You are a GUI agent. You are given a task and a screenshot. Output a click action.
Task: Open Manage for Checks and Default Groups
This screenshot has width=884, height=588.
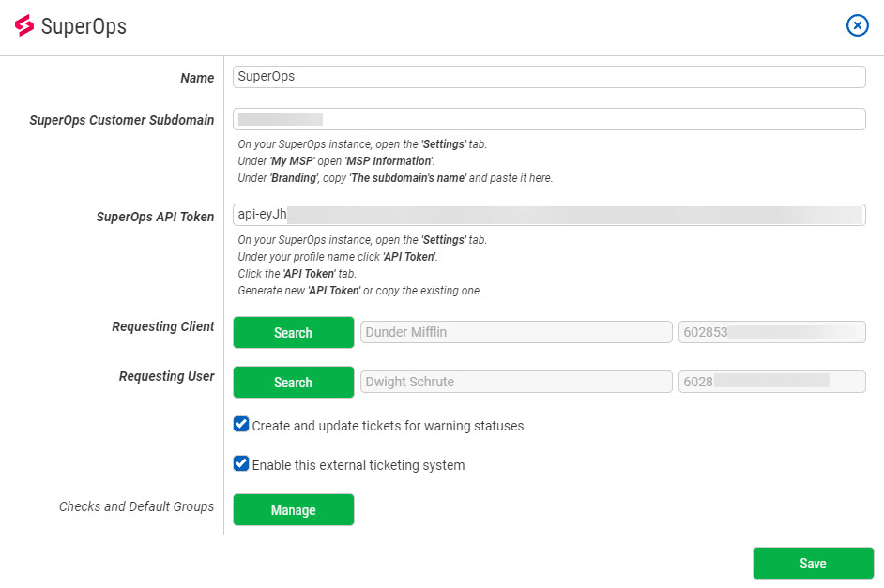[x=293, y=510]
